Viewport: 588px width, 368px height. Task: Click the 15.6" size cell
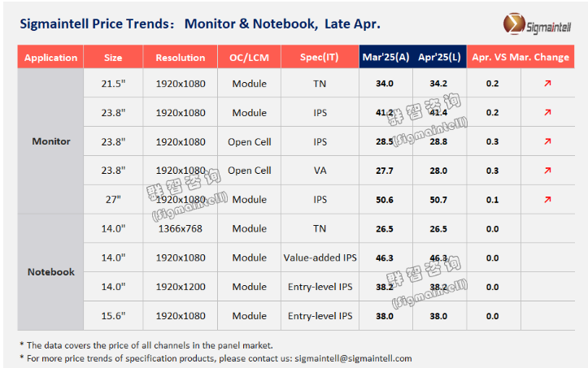[x=113, y=316]
